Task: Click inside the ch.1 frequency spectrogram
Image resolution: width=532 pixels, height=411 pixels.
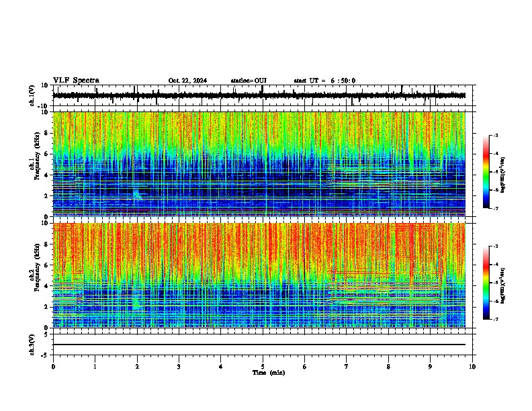Action: coord(259,164)
